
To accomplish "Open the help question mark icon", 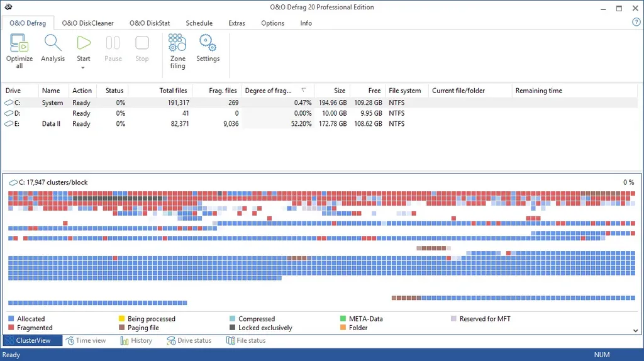I will (x=636, y=23).
